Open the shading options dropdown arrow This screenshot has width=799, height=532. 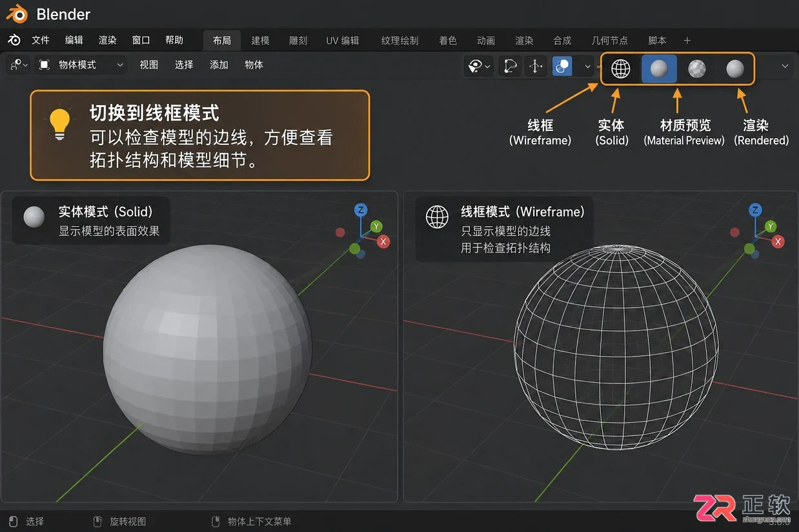pos(785,66)
